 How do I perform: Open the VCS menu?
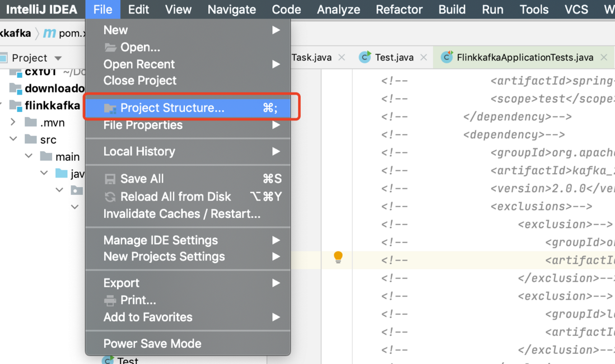pyautogui.click(x=576, y=10)
